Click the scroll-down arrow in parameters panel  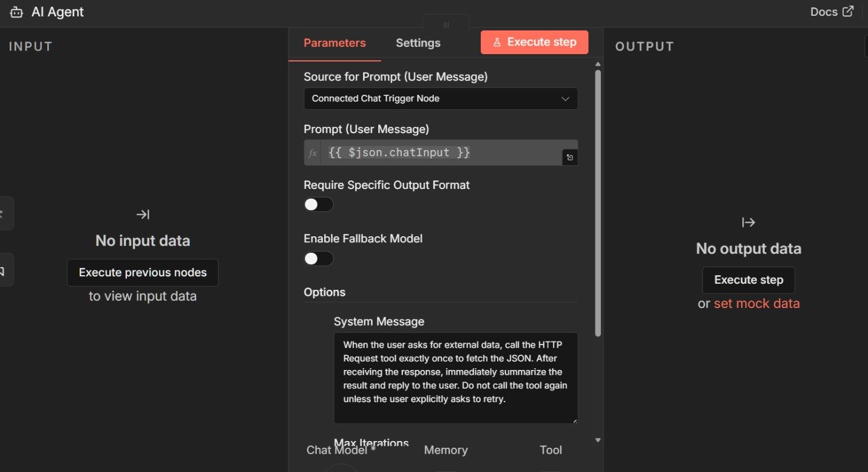(x=598, y=440)
